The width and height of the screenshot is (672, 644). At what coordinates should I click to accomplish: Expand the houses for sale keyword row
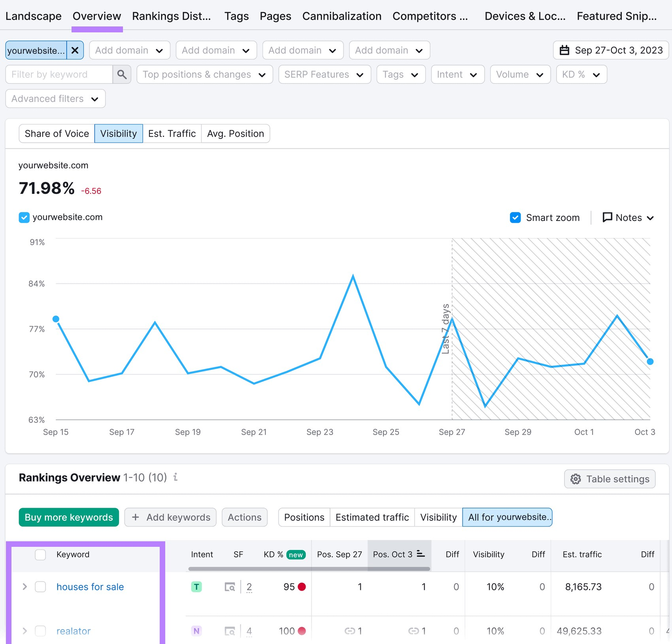24,586
